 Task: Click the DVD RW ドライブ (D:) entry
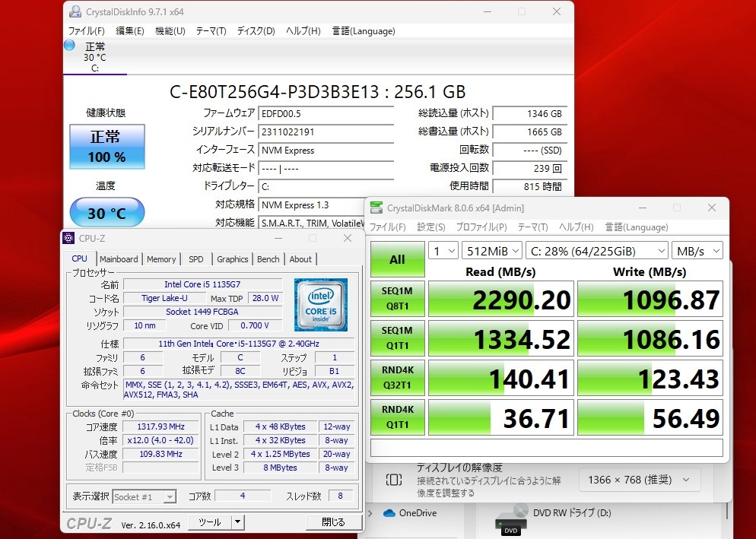(571, 513)
